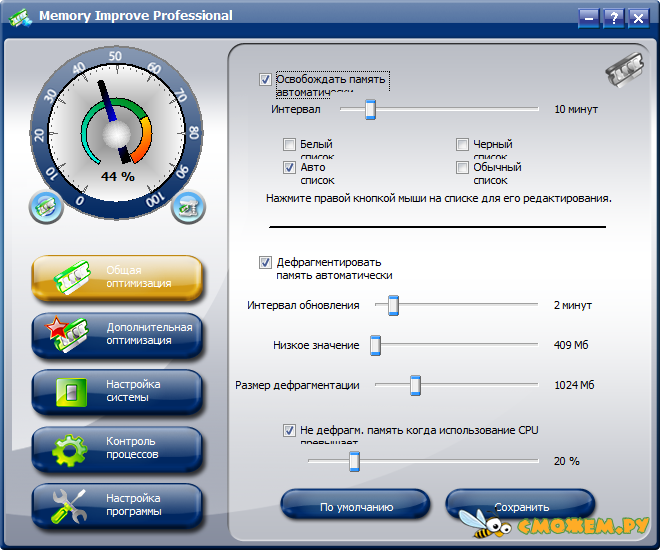Close the Memory Improve Professional window
The width and height of the screenshot is (660, 550).
(x=639, y=19)
